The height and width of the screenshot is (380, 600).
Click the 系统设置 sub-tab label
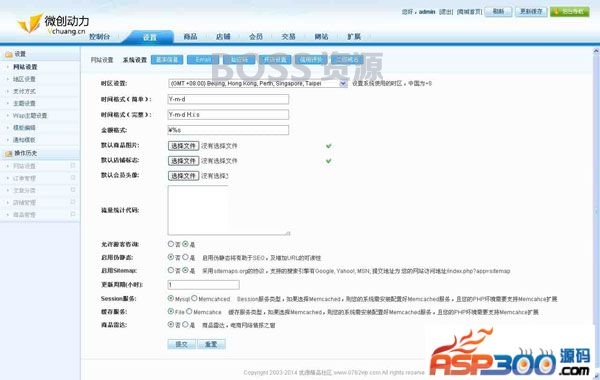(x=135, y=60)
